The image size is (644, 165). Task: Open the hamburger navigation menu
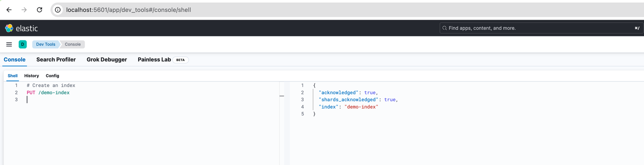pyautogui.click(x=9, y=45)
